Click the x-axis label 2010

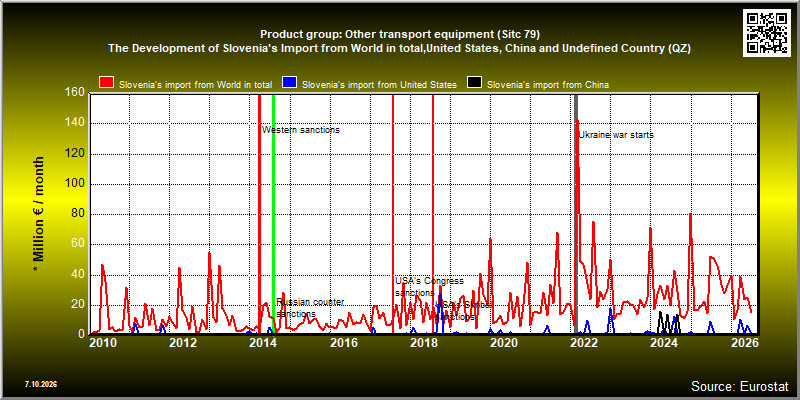[103, 342]
